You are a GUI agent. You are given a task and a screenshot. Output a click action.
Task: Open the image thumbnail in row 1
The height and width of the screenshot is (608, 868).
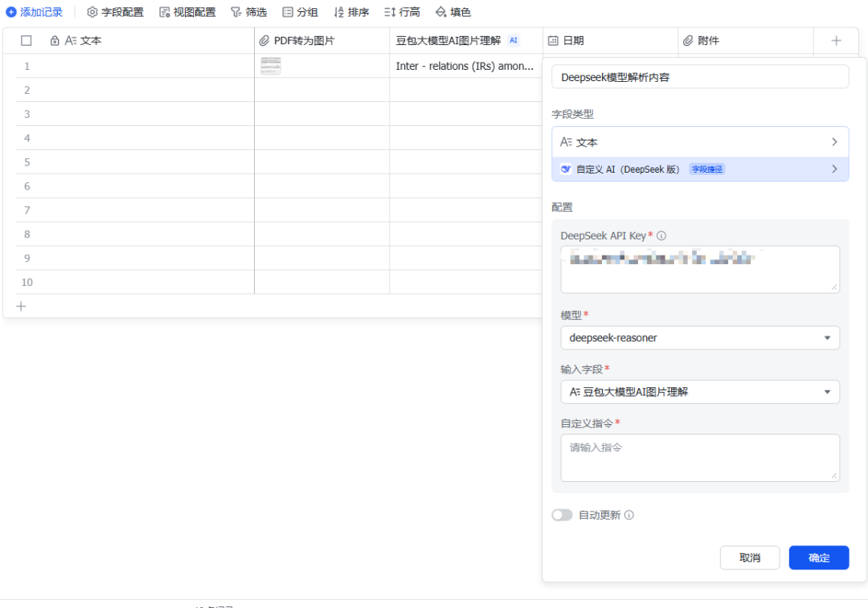(x=271, y=65)
